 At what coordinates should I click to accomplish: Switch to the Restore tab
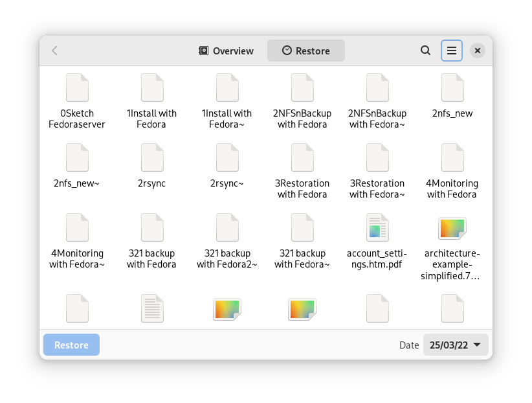[x=305, y=50]
